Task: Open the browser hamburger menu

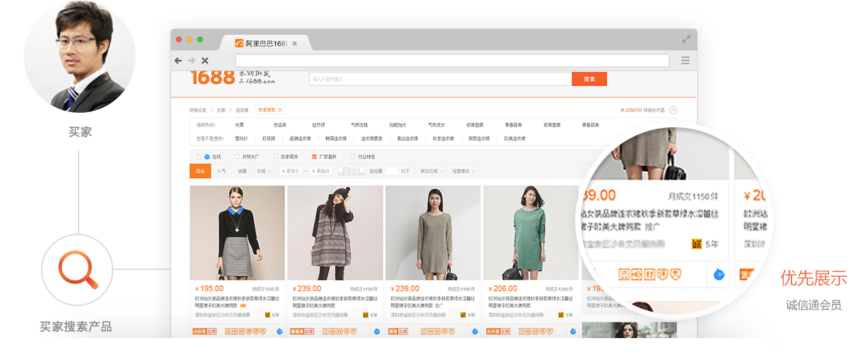Action: tap(685, 61)
